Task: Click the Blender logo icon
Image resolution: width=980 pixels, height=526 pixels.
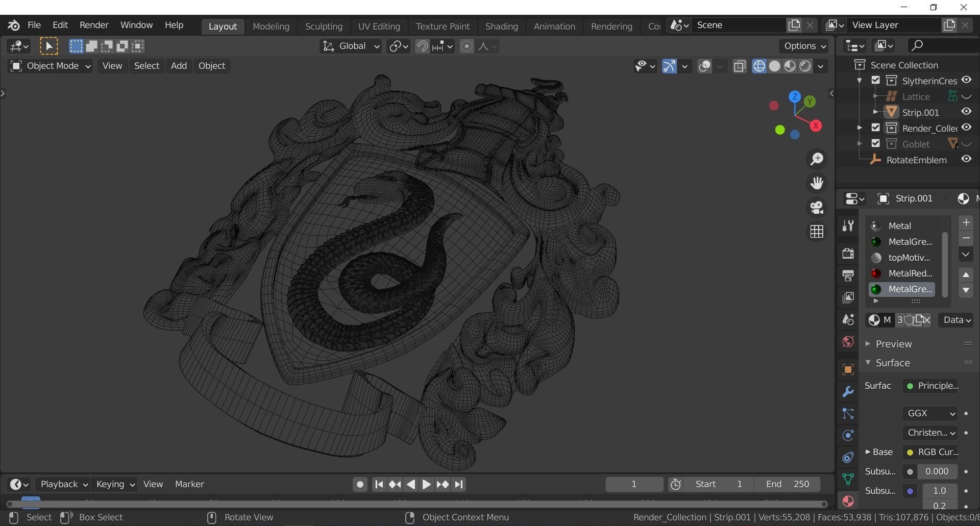Action: click(x=14, y=25)
